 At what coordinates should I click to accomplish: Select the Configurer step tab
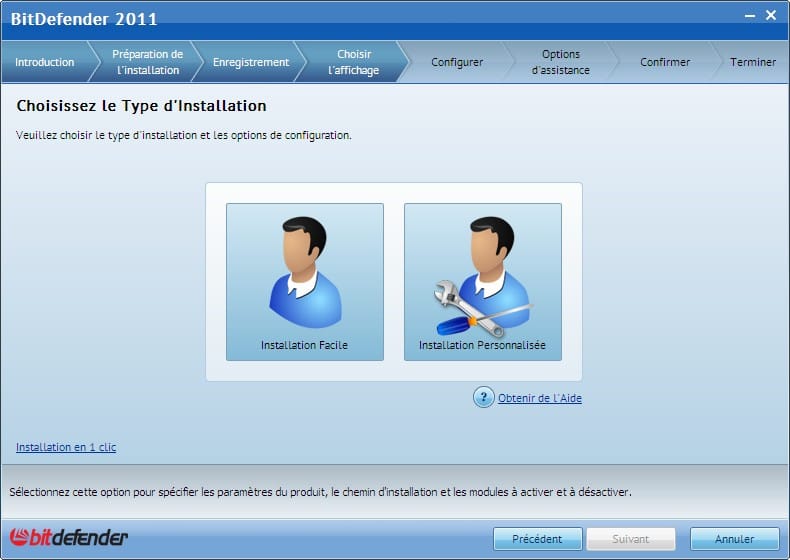(x=457, y=62)
